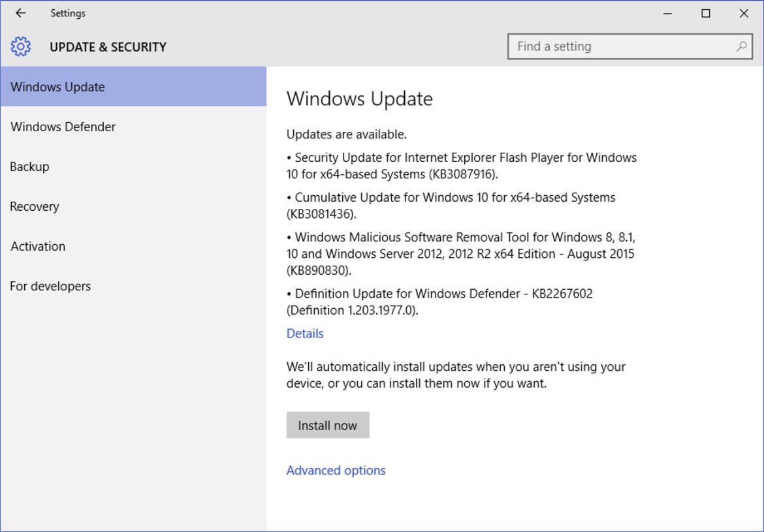Image resolution: width=764 pixels, height=532 pixels.
Task: Click the Windows Update page title
Action: pos(360,99)
